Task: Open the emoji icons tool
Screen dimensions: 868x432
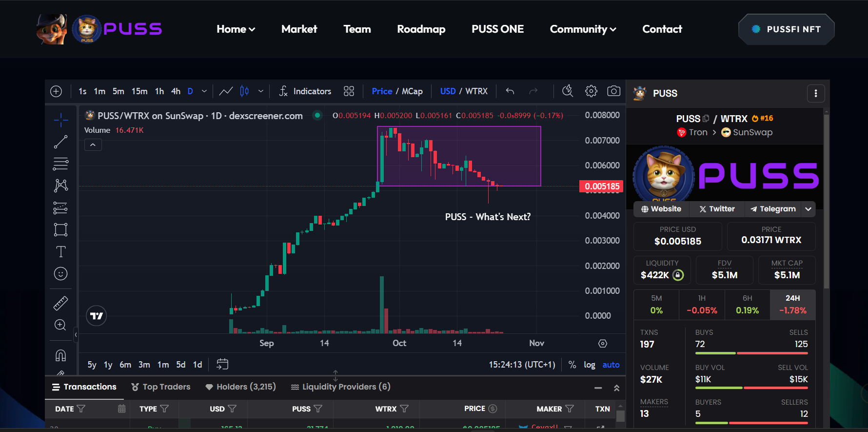Action: (x=61, y=273)
